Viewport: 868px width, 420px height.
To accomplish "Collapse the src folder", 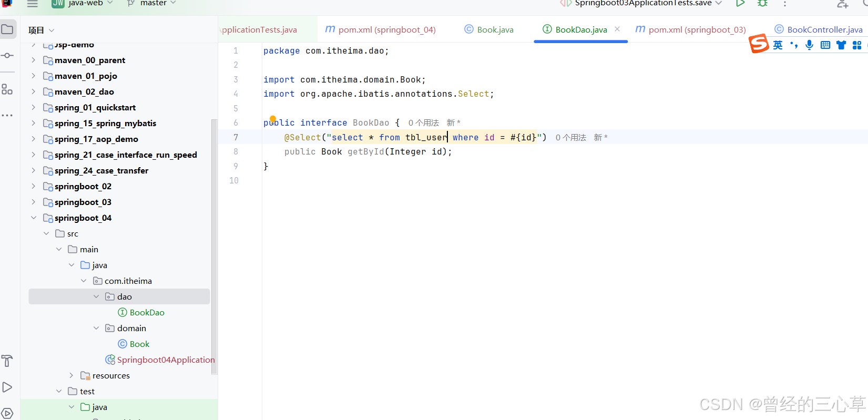I will (46, 233).
